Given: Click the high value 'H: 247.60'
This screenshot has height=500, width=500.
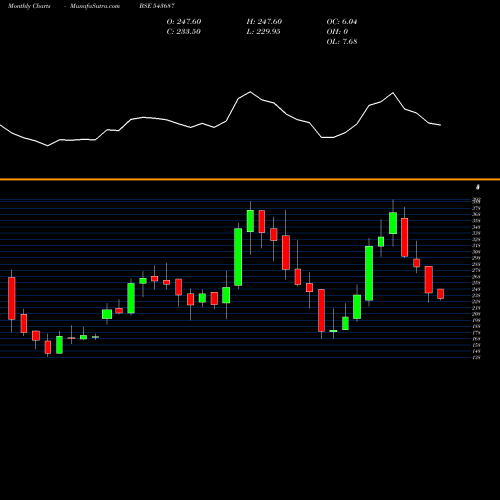Looking at the screenshot, I should pos(264,21).
